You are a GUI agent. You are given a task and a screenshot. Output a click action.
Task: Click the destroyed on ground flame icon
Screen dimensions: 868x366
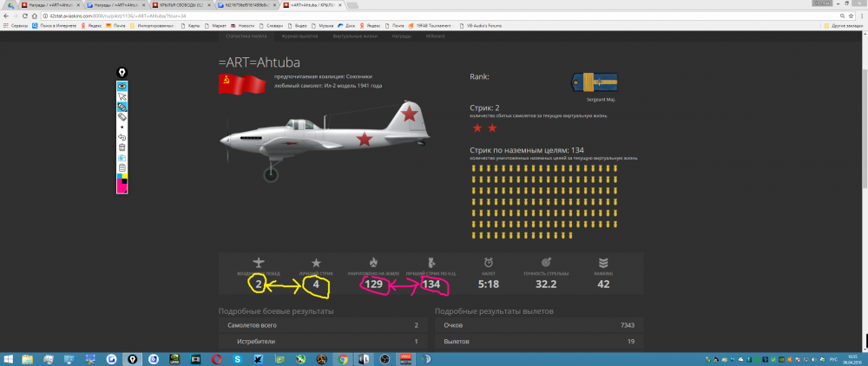pos(373,263)
